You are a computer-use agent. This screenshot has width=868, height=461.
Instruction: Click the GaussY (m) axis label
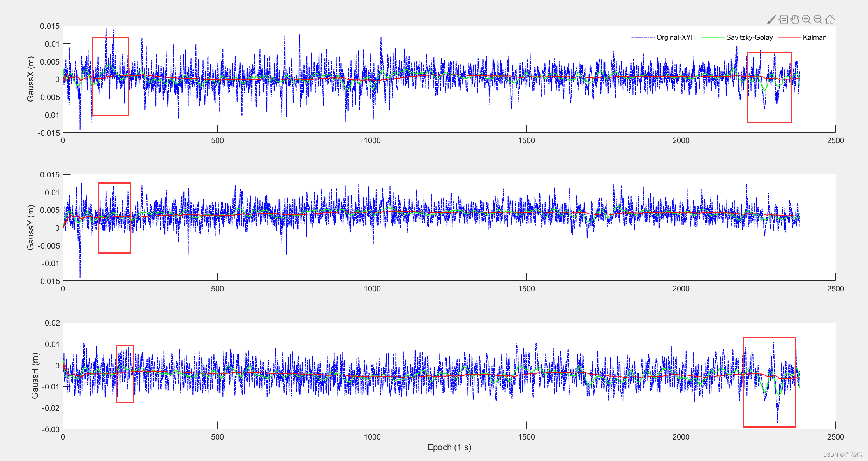click(30, 228)
